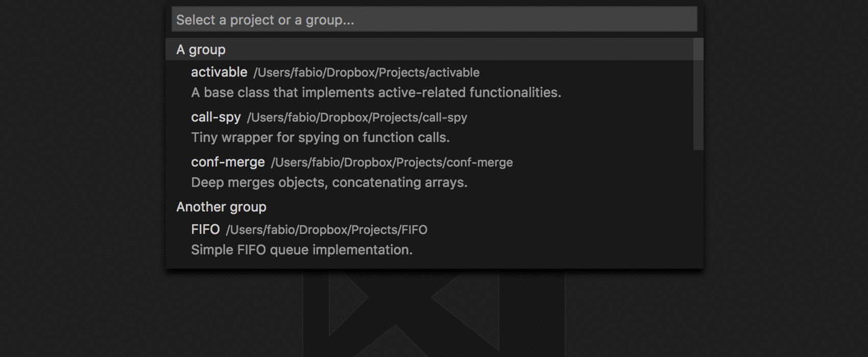868x357 pixels.
Task: Click the 'Simple FIFO queue implementation' description
Action: pos(302,250)
